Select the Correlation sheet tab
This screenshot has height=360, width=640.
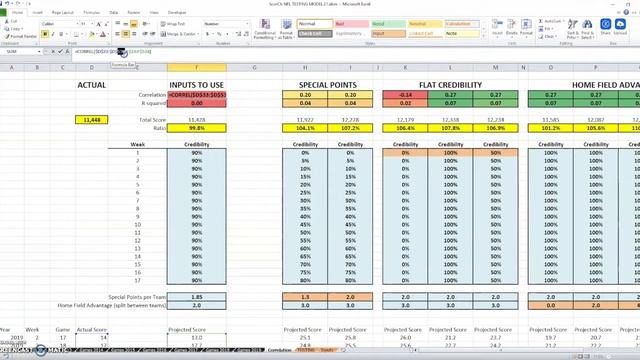coord(280,350)
